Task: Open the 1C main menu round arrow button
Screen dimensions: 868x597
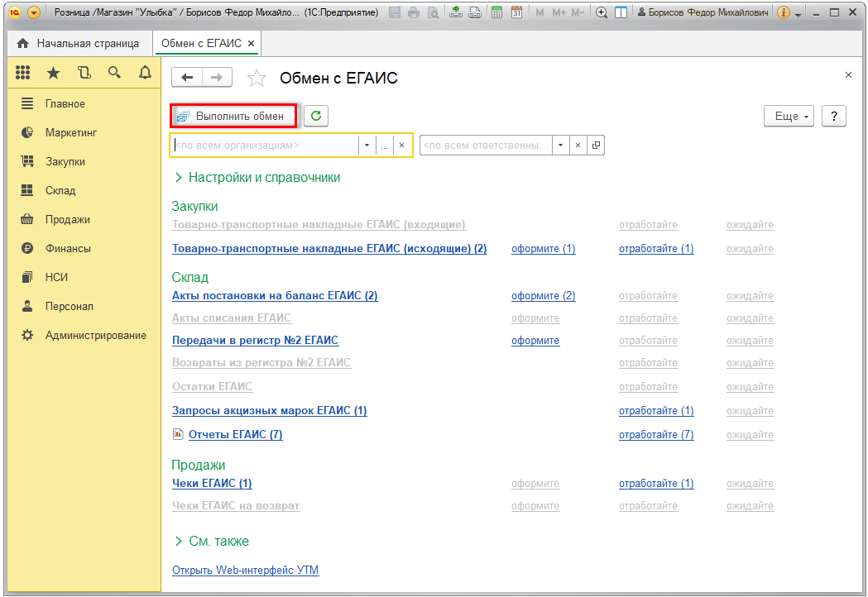Action: coord(34,12)
